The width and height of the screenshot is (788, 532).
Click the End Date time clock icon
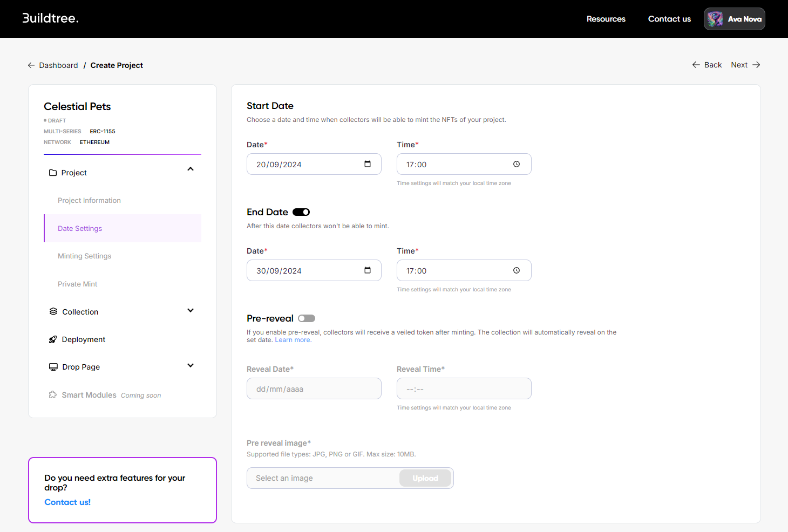click(x=517, y=270)
